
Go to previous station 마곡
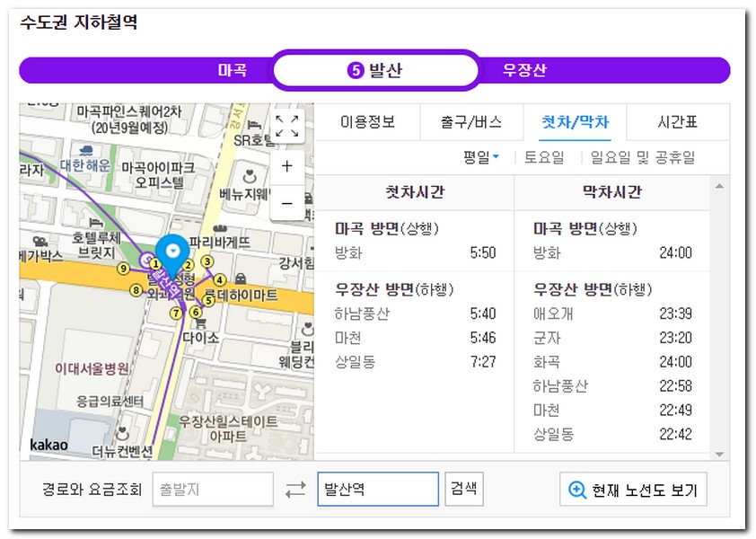click(232, 71)
